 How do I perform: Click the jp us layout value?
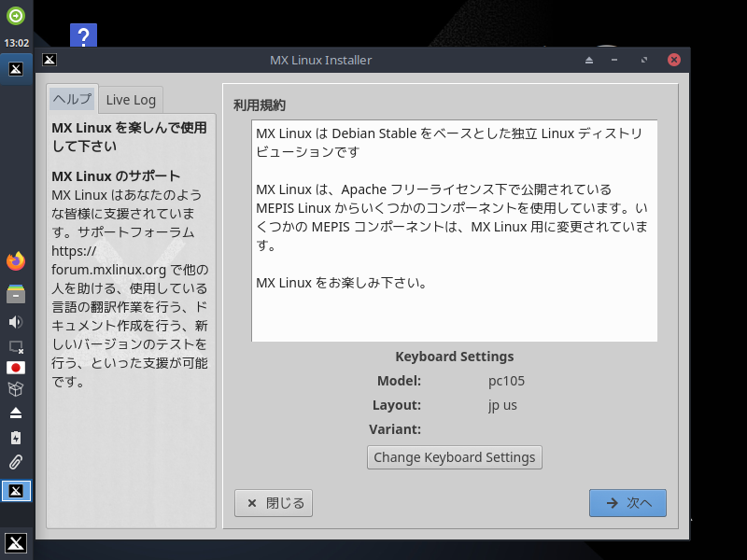pos(502,405)
